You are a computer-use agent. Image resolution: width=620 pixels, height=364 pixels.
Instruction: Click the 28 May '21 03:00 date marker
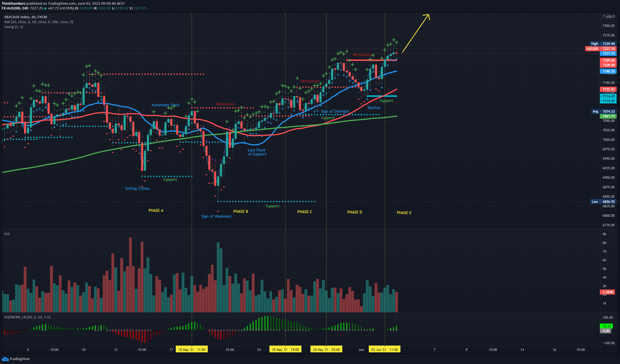click(x=326, y=350)
